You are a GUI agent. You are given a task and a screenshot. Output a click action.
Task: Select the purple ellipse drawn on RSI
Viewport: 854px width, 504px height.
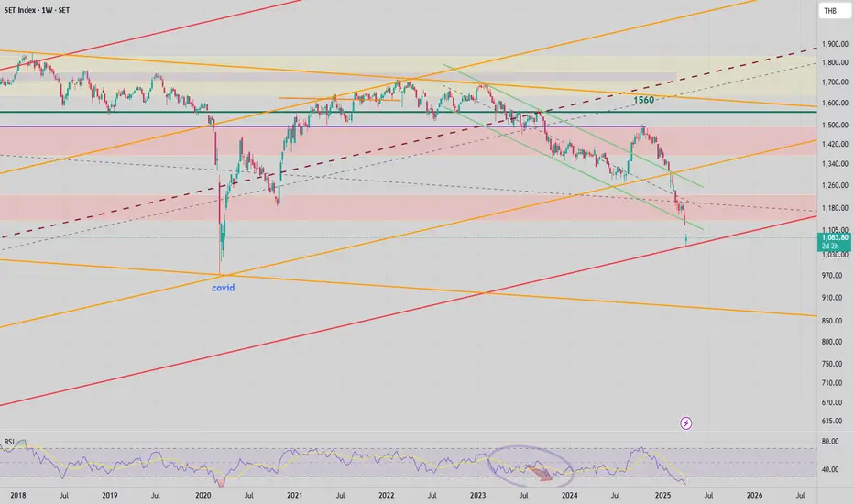click(531, 466)
